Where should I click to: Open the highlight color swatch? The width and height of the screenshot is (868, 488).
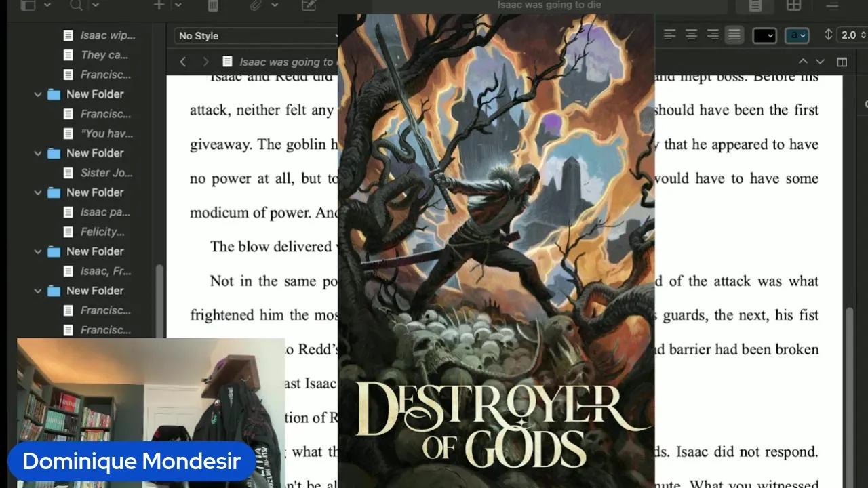tap(797, 35)
